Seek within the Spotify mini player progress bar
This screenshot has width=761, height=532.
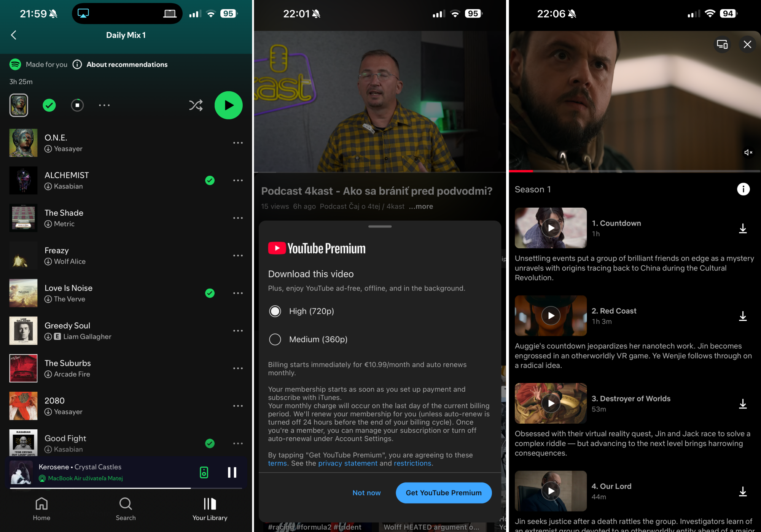point(126,488)
